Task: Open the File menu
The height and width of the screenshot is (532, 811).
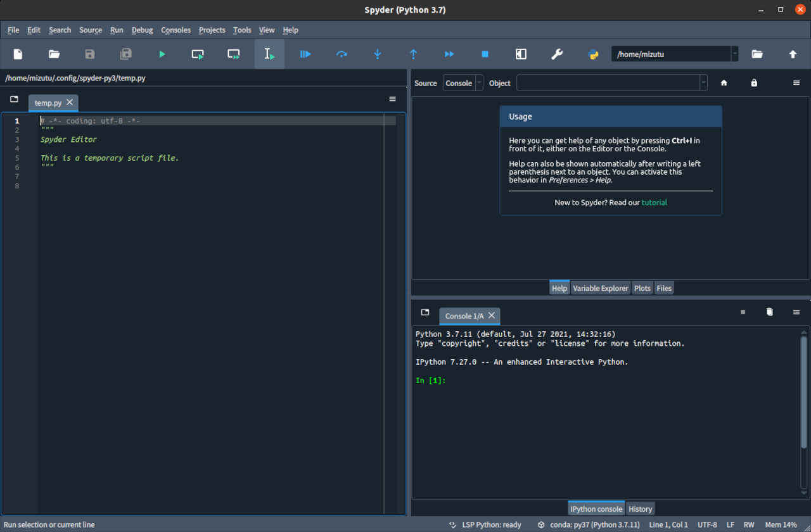Action: [13, 30]
